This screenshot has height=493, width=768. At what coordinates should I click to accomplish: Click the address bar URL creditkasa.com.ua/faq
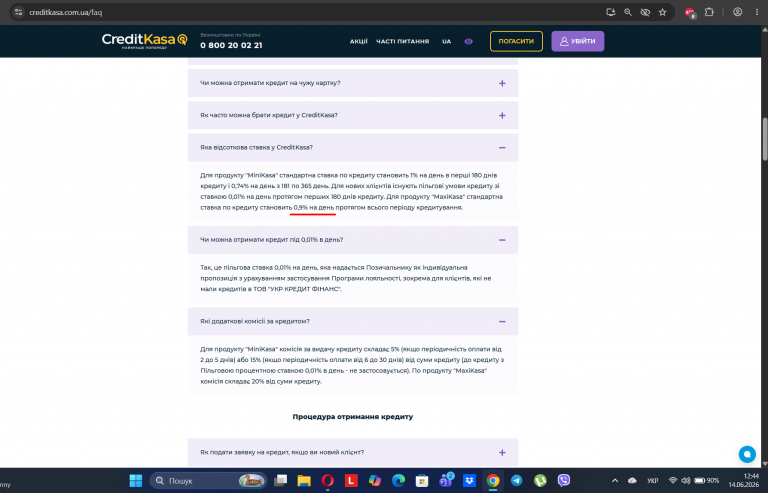[66, 12]
